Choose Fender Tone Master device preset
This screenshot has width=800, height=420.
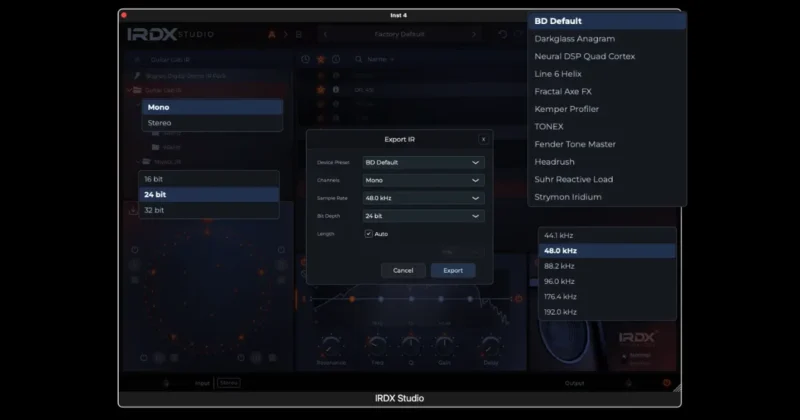607,144
